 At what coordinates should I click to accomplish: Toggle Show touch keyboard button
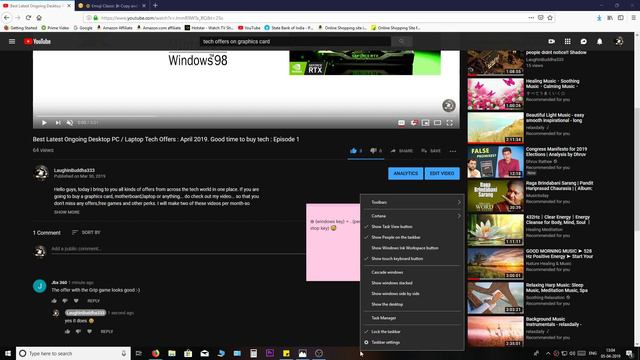pyautogui.click(x=412, y=258)
